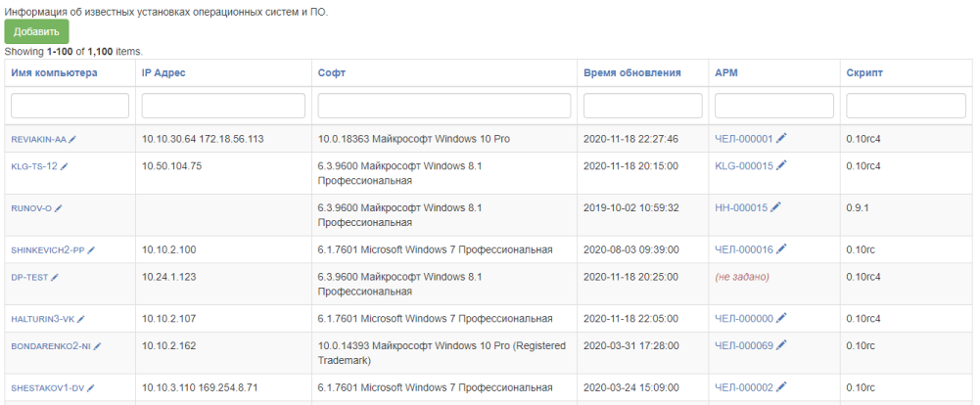Click the IP Адрес filter input

(224, 106)
